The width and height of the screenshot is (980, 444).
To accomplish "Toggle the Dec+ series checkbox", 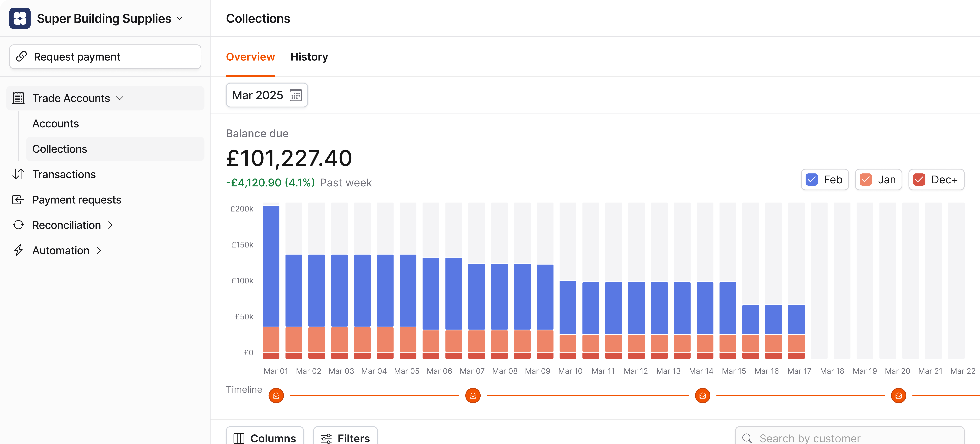I will 919,180.
